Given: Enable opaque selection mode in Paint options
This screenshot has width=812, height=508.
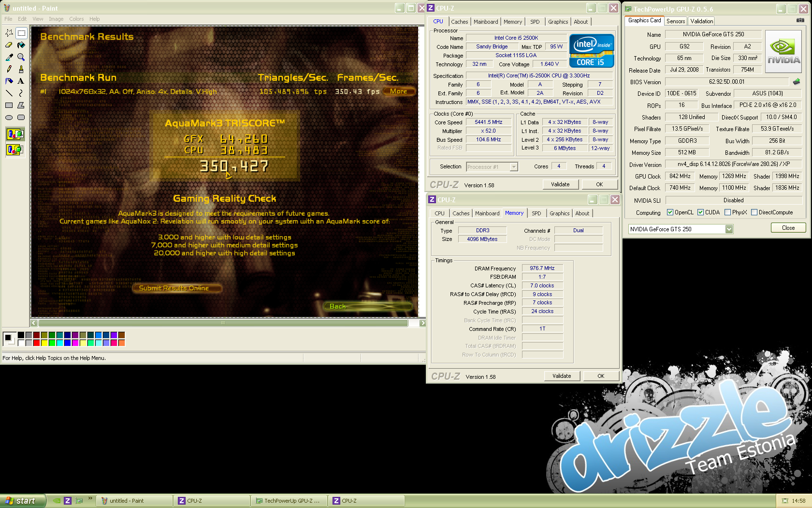Looking at the screenshot, I should coord(15,134).
